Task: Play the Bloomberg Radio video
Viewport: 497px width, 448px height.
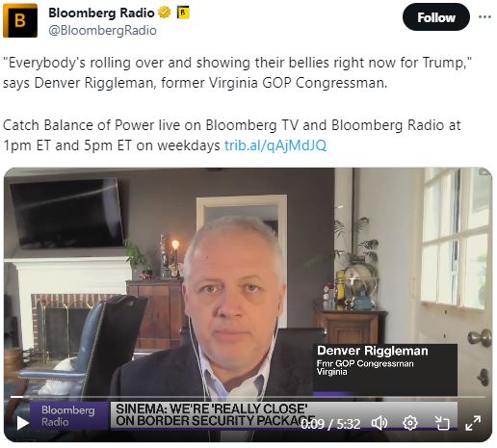Action: click(22, 423)
